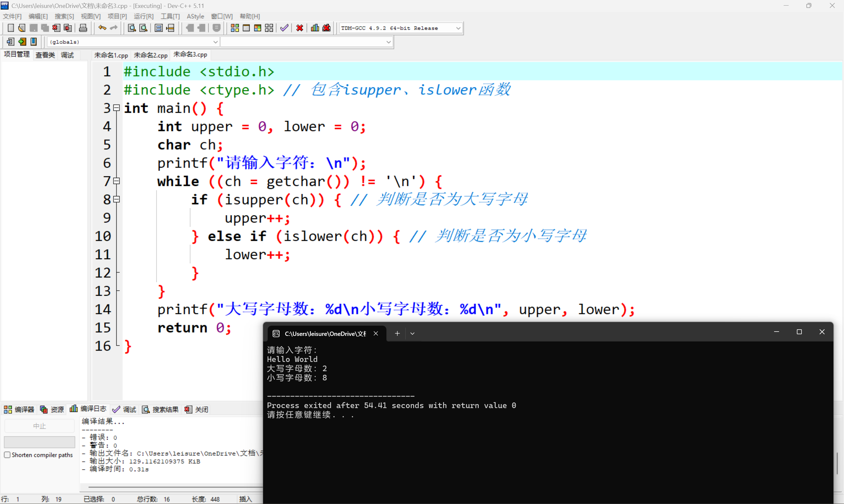Compile the current file
844x504 pixels.
tap(234, 28)
